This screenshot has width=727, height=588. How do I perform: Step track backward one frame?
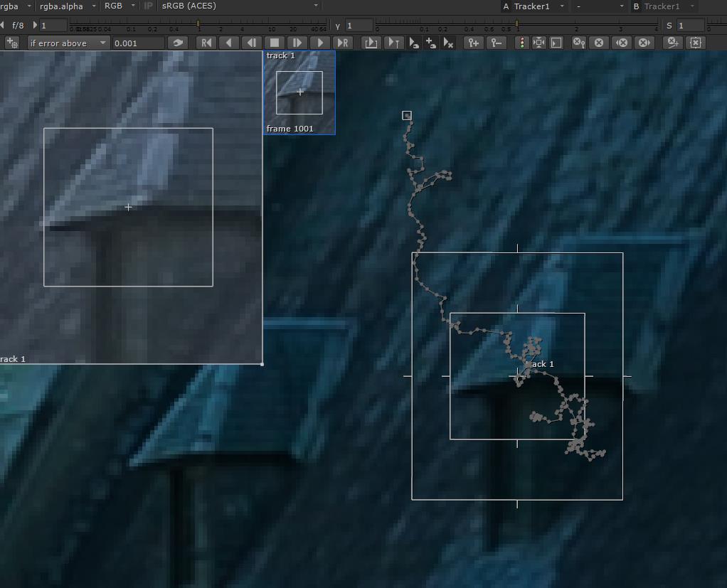click(x=252, y=43)
